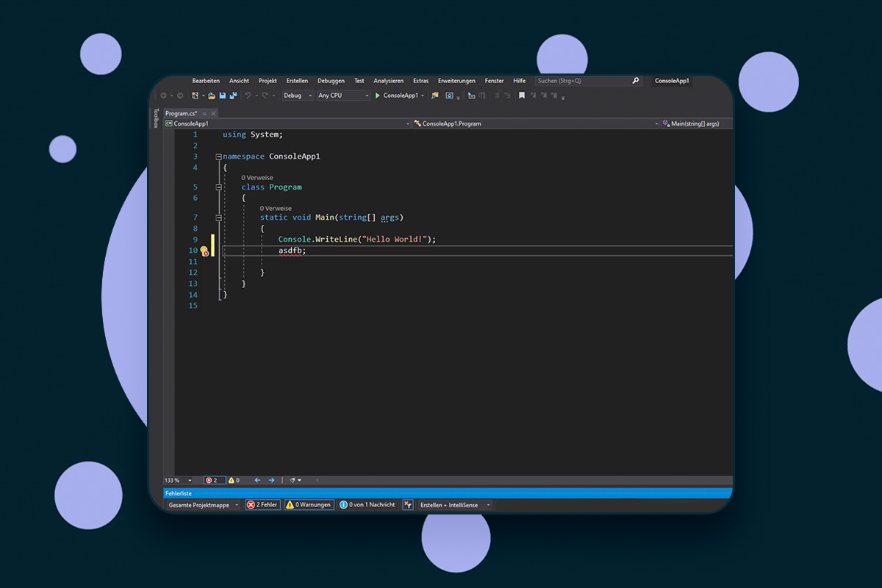Click the red error count 2 indicator under the editor
Screen dimensions: 882x588
click(214, 480)
